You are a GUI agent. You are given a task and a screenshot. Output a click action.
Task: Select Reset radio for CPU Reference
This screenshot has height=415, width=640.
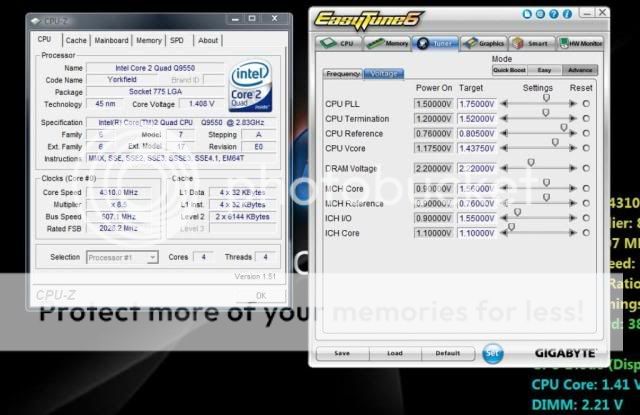pyautogui.click(x=586, y=133)
